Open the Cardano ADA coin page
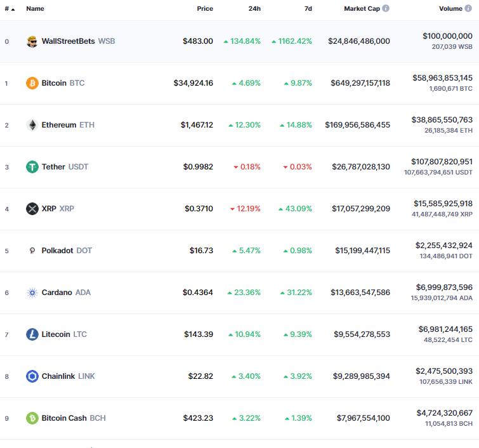This screenshot has height=448, width=479. coord(66,292)
